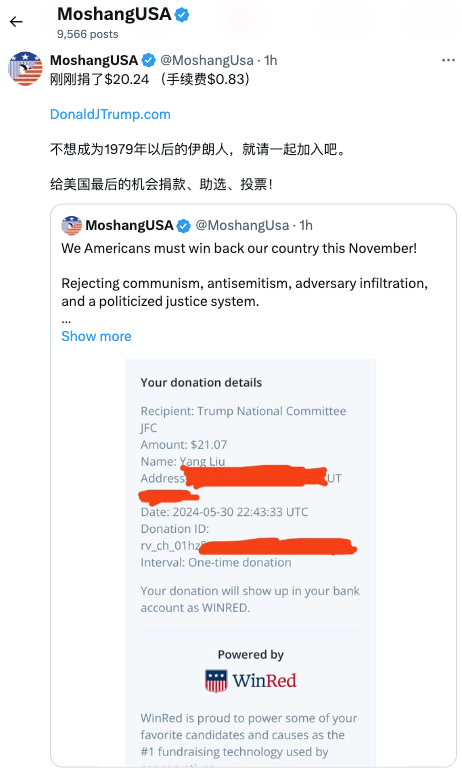The height and width of the screenshot is (773, 462).
Task: Click MoshangUSA author name in quoted post
Action: pos(129,225)
